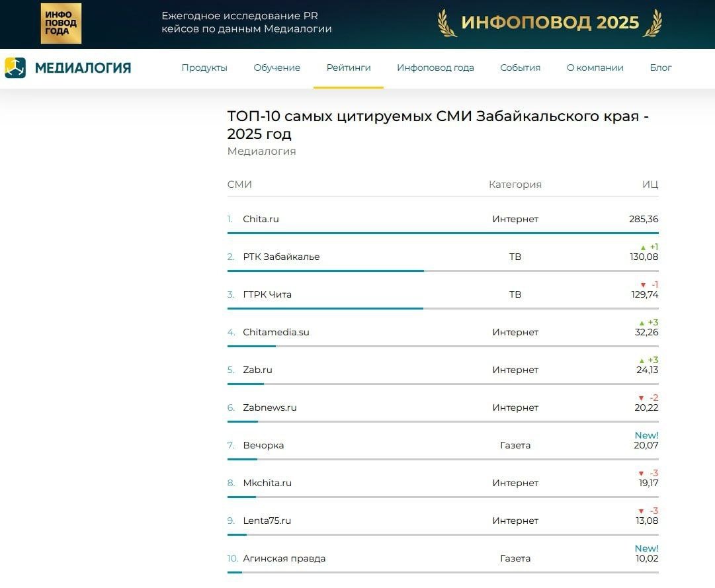
Task: Click the green +1 arrow for РТК Забайкалье
Action: tap(648, 246)
